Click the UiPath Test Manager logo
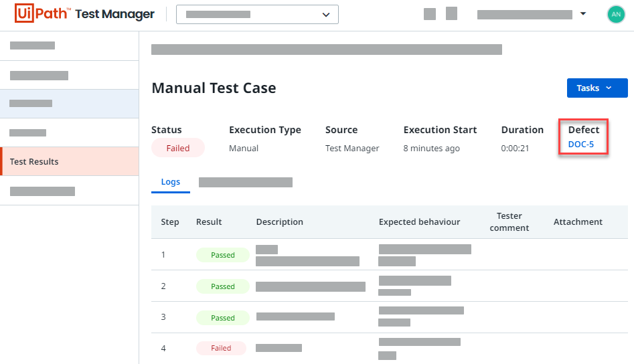 pyautogui.click(x=84, y=14)
